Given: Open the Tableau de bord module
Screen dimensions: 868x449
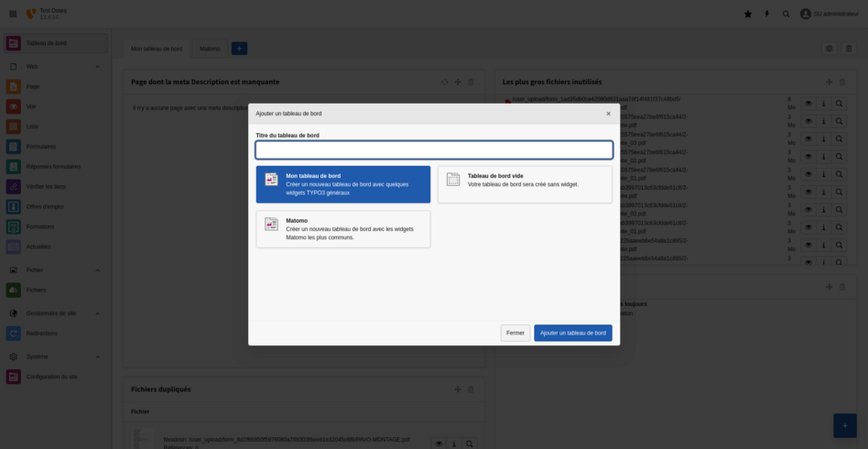Looking at the screenshot, I should pos(55,43).
